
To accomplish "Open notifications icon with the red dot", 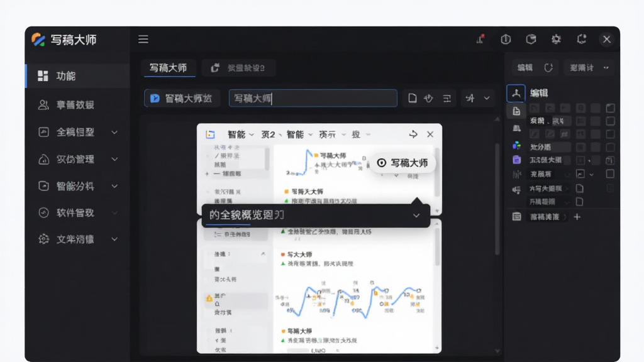I will click(x=480, y=39).
